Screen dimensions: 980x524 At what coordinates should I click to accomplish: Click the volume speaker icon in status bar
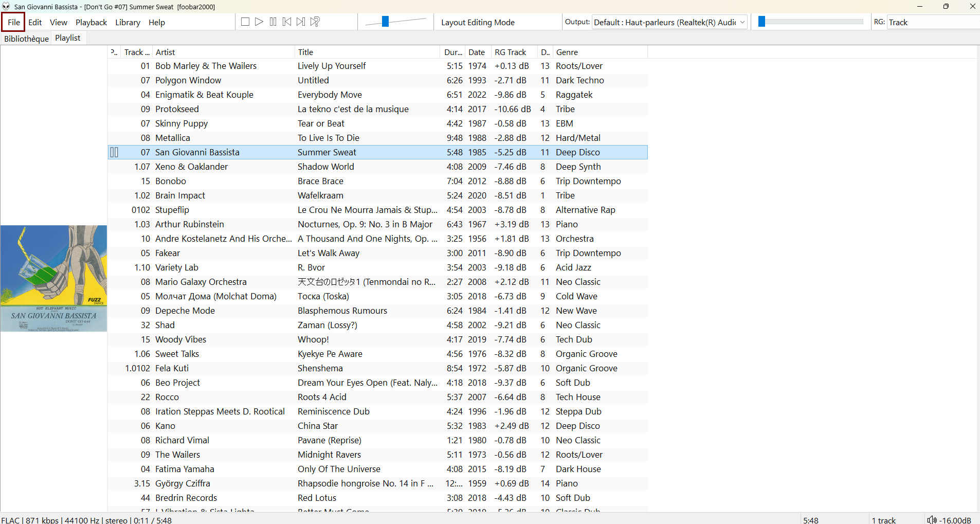[x=931, y=520]
